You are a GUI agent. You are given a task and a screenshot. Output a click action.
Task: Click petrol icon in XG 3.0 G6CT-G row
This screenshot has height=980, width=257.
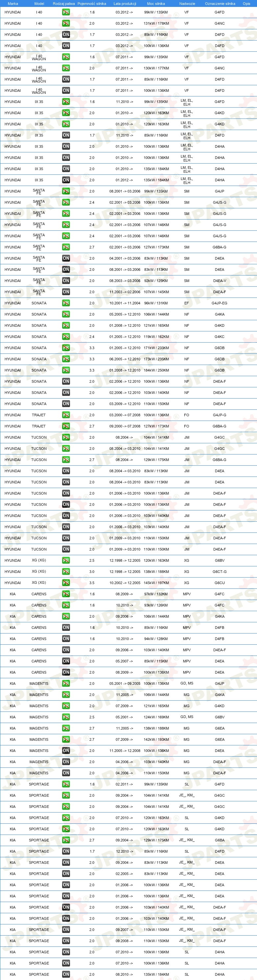click(66, 571)
